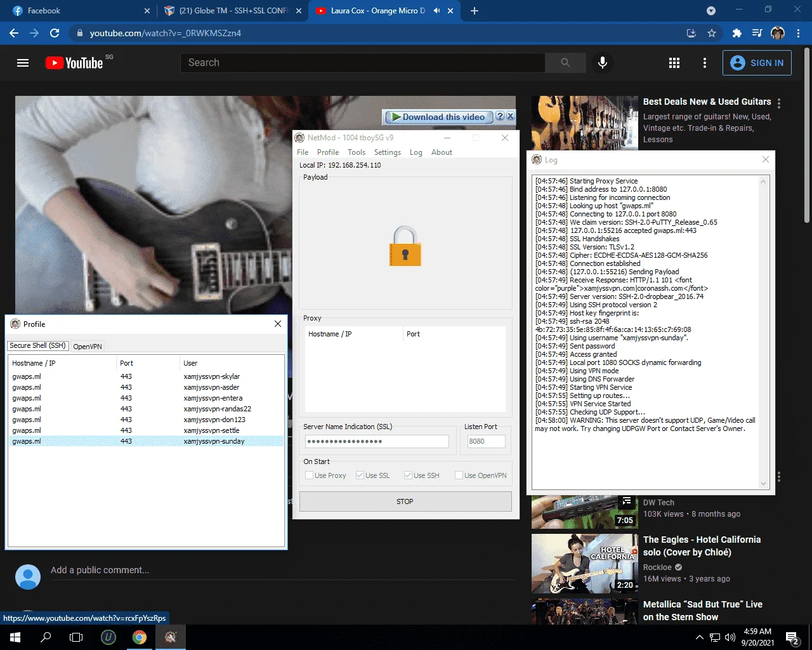
Task: Open the NetMod Log menu
Action: pos(416,152)
